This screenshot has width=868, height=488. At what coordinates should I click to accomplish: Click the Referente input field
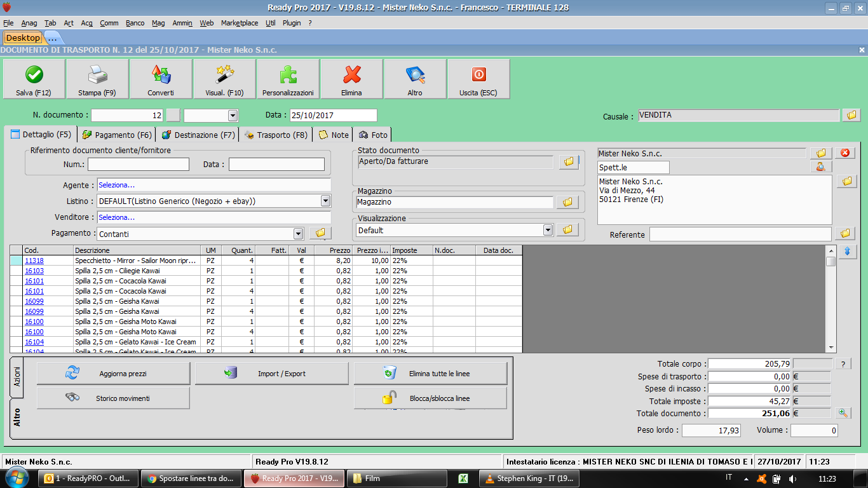[x=740, y=234]
